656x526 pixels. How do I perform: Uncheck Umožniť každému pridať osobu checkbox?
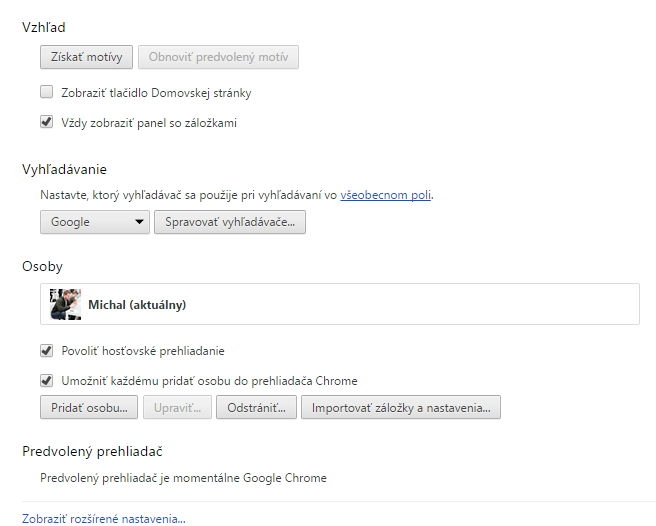[x=46, y=381]
